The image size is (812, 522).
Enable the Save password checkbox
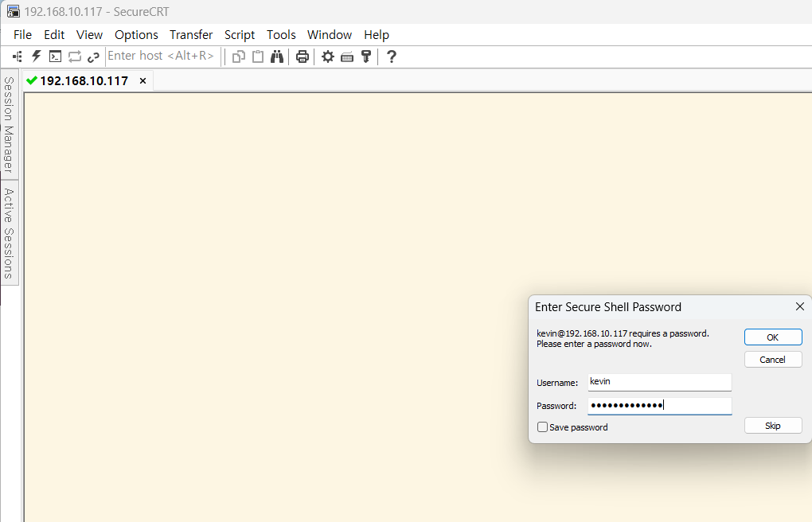click(x=542, y=427)
